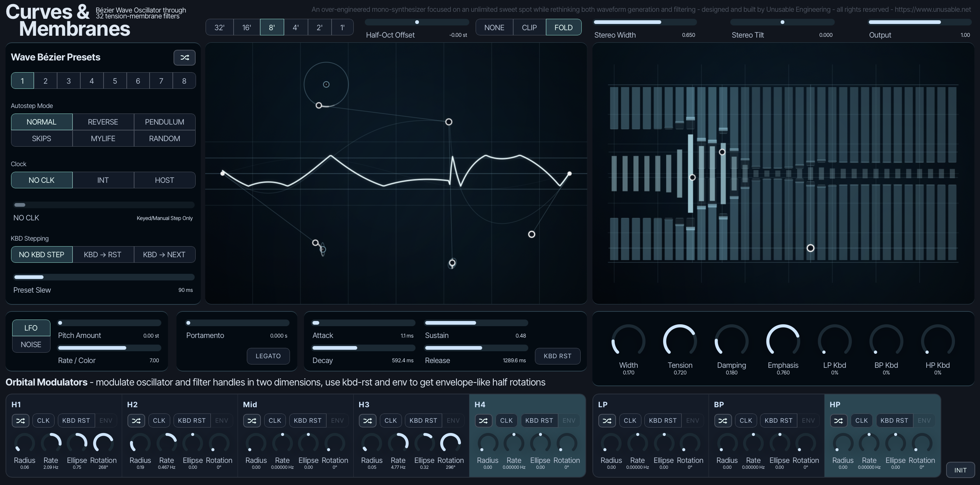Switch the clock source to HOST
Image resolution: width=980 pixels, height=485 pixels.
coord(164,180)
